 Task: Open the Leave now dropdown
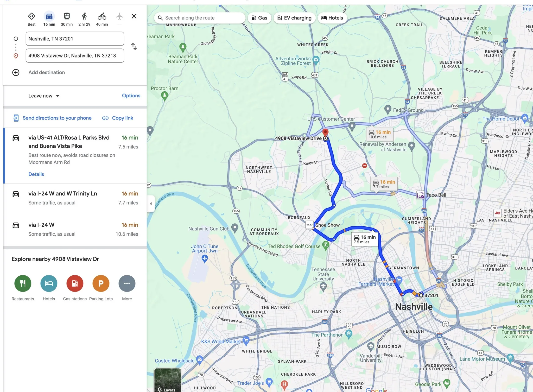pos(44,96)
